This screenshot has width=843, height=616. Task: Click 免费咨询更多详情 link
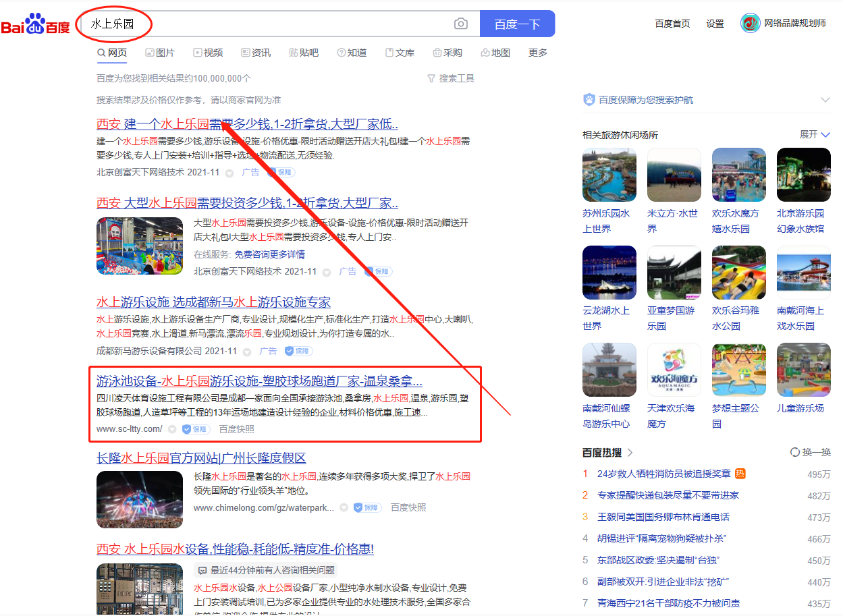click(x=269, y=254)
